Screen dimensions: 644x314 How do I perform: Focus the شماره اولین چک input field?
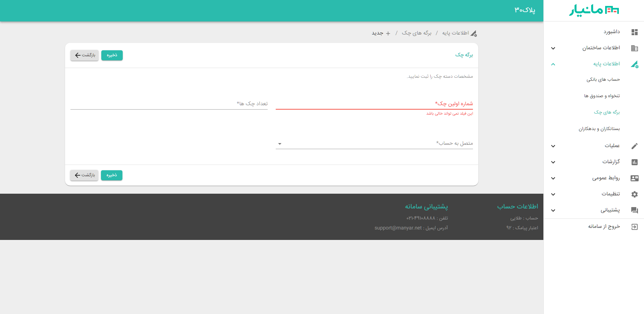(x=374, y=104)
